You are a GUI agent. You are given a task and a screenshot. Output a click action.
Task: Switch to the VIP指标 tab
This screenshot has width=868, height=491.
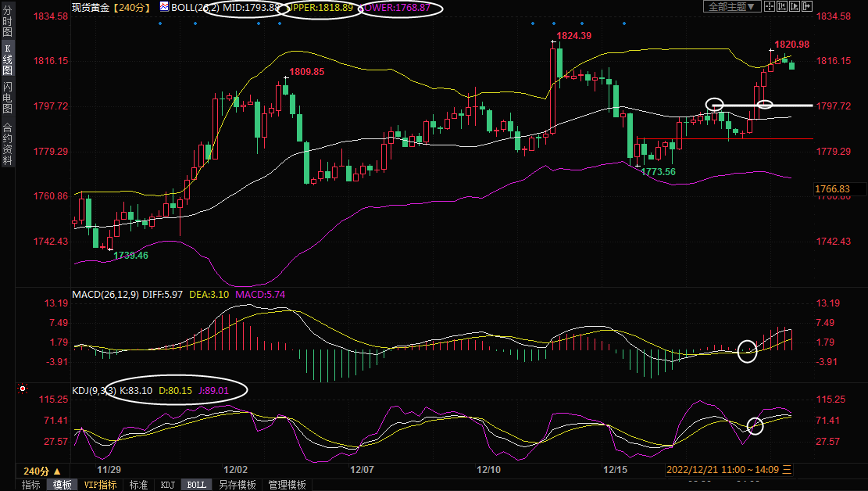100,485
